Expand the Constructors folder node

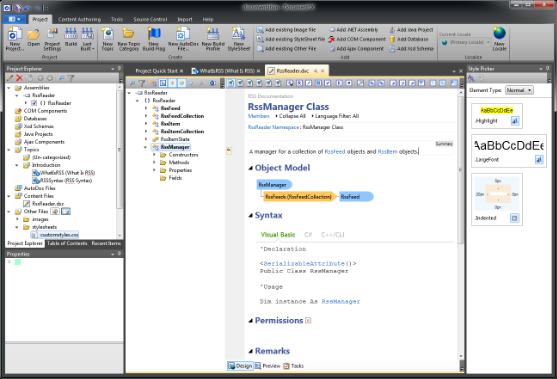coord(154,155)
